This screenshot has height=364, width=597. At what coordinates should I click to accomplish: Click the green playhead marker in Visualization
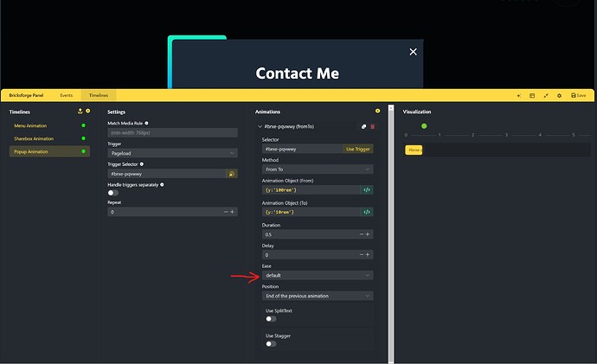(x=424, y=126)
